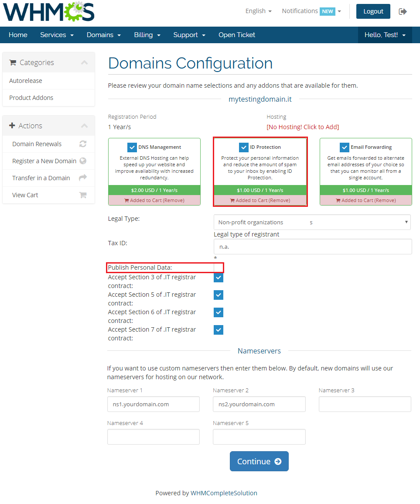The width and height of the screenshot is (420, 504).
Task: Click the NEW badge beside Notifications
Action: click(x=328, y=11)
